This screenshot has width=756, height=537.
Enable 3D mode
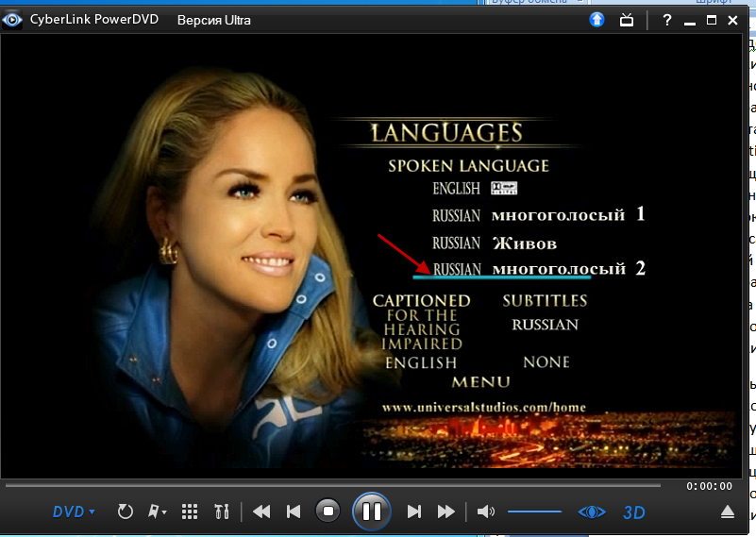click(x=633, y=512)
